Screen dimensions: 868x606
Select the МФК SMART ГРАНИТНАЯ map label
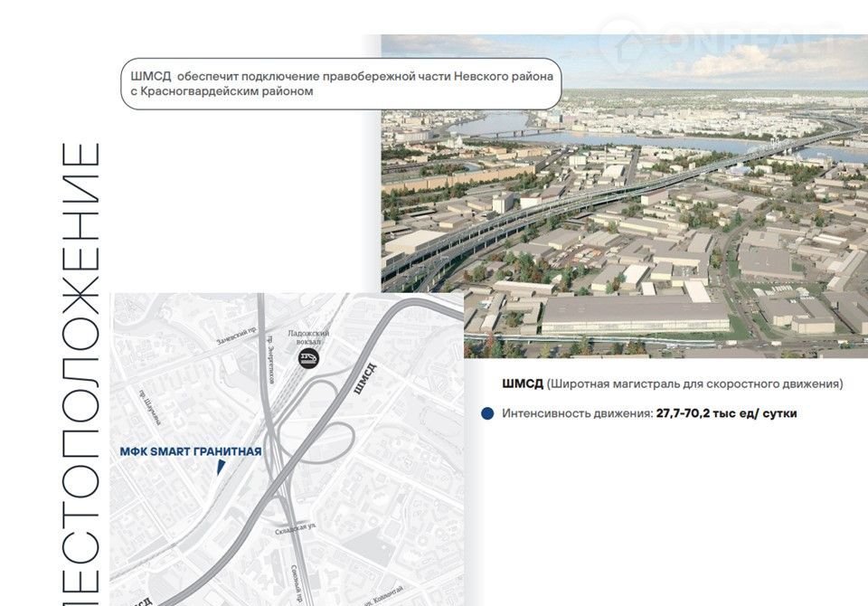tap(191, 451)
